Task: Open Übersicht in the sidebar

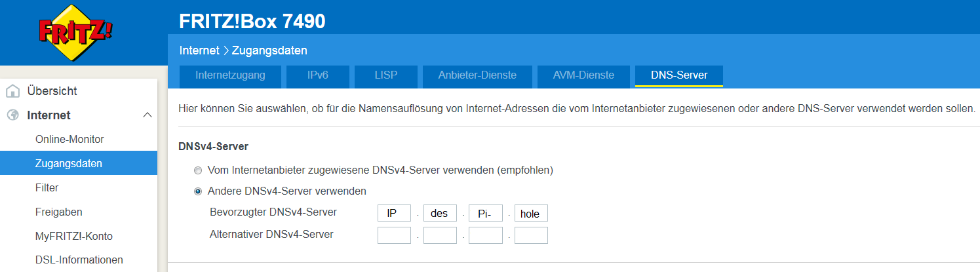Action: click(52, 91)
